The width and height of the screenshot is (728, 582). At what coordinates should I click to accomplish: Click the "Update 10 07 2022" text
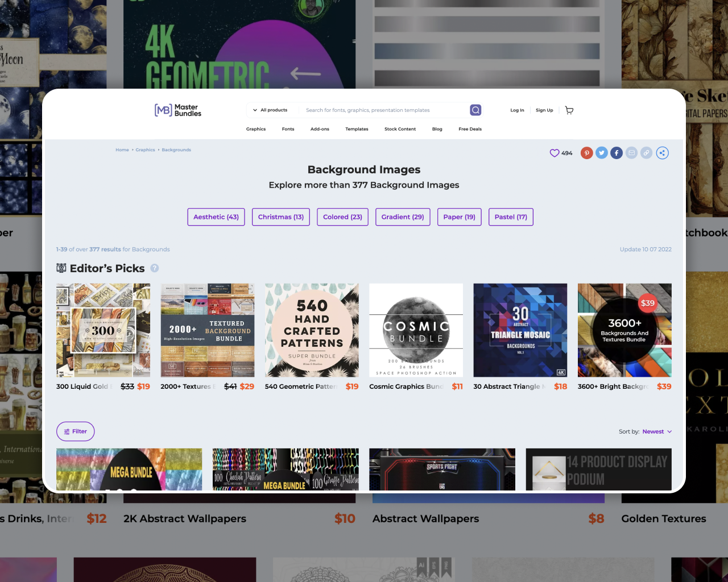[x=646, y=250]
